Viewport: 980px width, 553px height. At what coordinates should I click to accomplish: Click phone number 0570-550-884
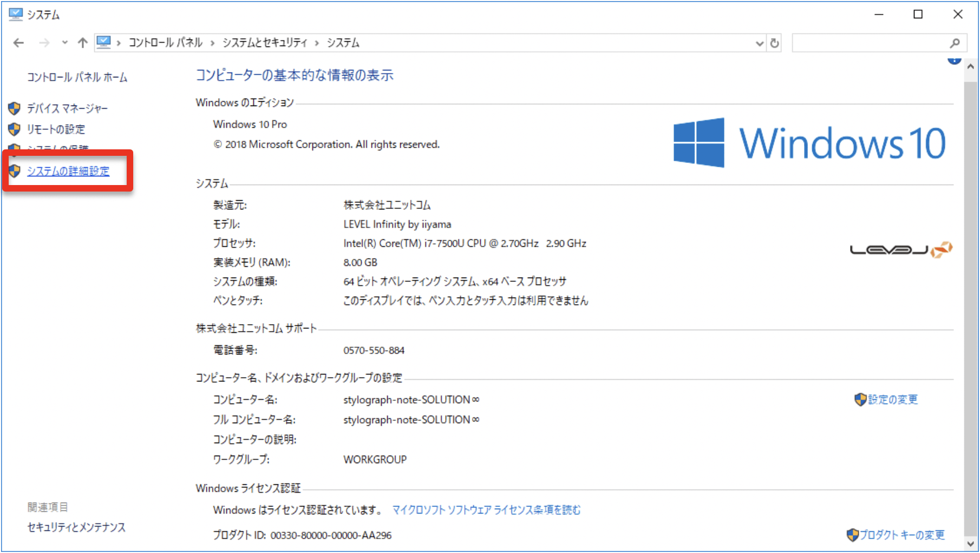[374, 350]
